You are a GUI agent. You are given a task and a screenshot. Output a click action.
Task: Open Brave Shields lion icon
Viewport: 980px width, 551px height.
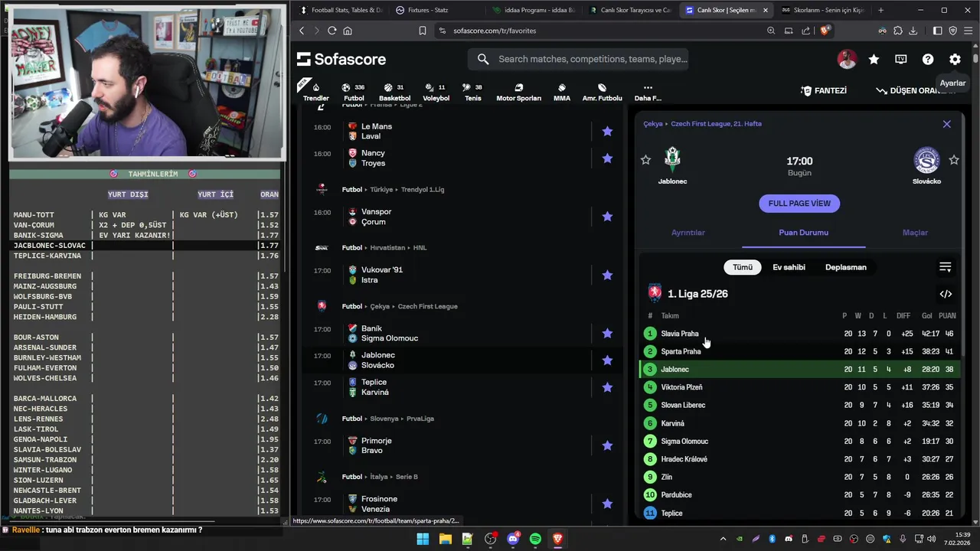pyautogui.click(x=825, y=31)
